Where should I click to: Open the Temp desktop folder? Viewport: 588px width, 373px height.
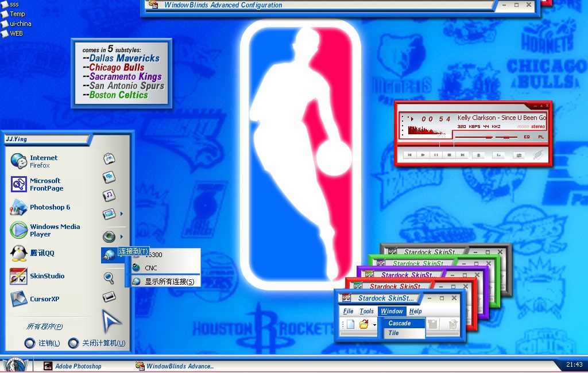(13, 14)
